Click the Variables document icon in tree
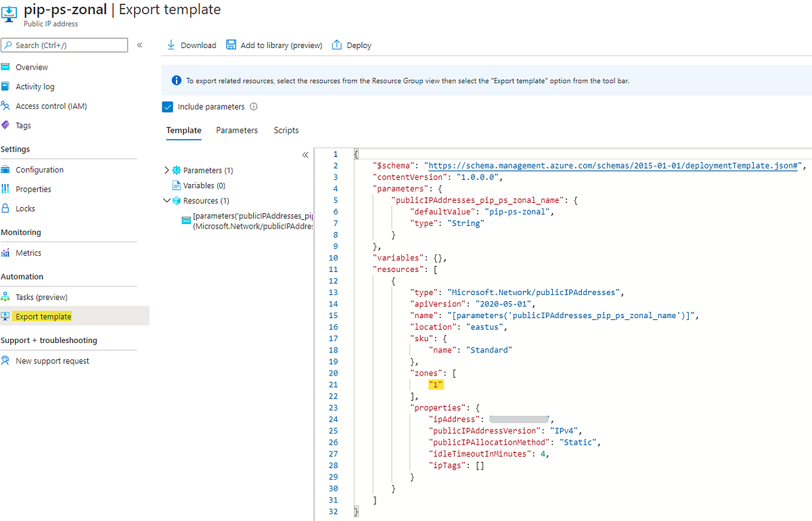 pos(177,185)
